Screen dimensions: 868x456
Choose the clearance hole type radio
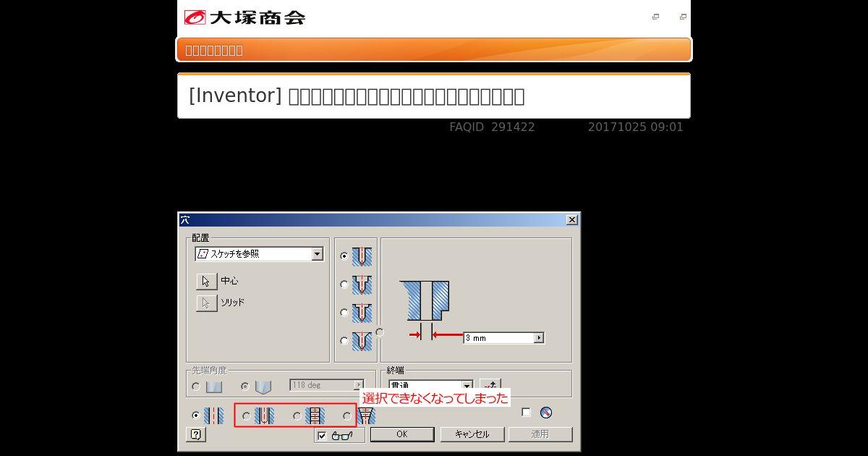[247, 416]
